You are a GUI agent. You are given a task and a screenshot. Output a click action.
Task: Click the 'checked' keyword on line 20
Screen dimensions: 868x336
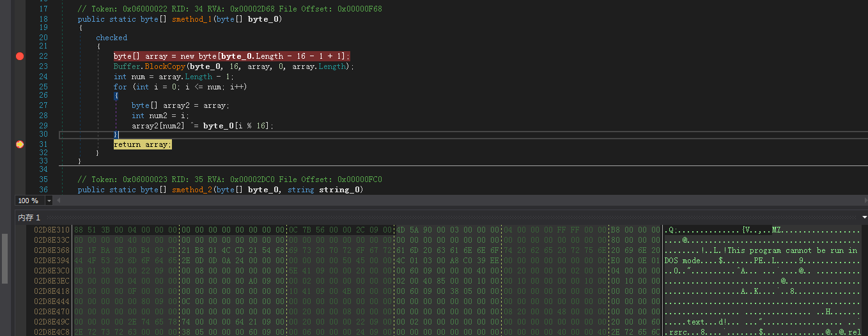pyautogui.click(x=112, y=38)
